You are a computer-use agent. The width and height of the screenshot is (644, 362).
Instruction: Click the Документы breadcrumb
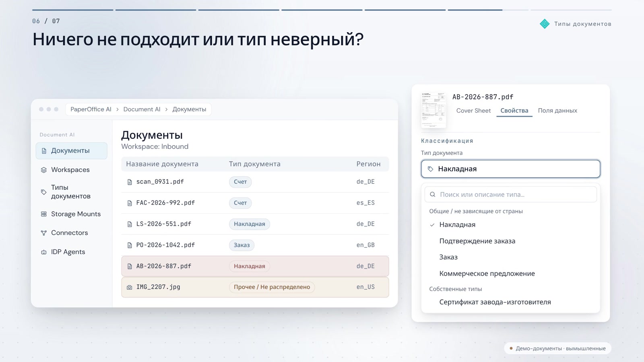tap(189, 109)
